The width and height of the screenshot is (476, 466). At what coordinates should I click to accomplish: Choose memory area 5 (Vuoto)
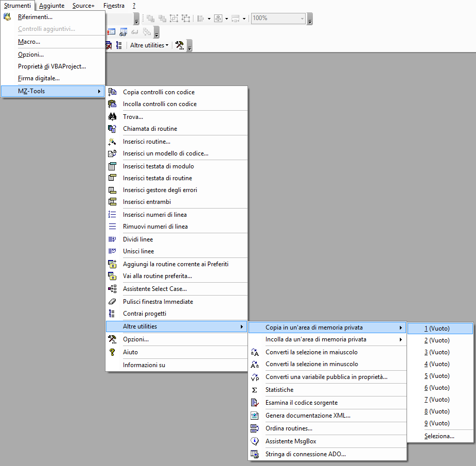click(440, 376)
